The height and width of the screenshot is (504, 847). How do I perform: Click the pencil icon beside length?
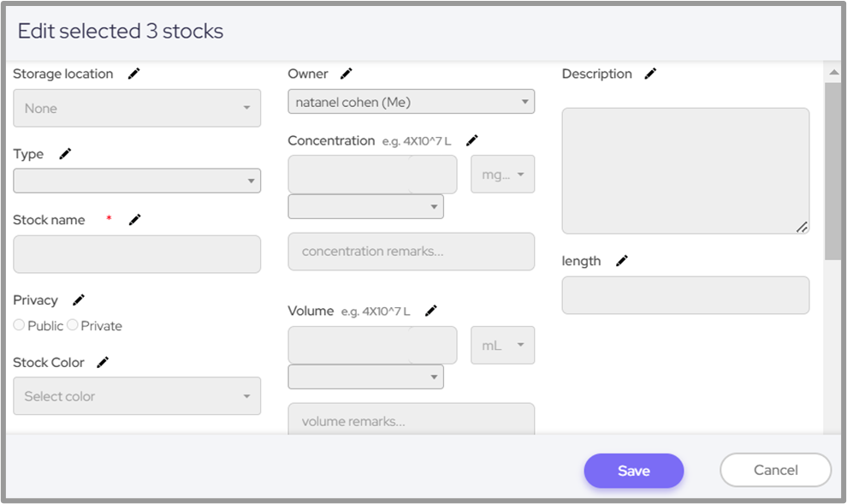(622, 261)
